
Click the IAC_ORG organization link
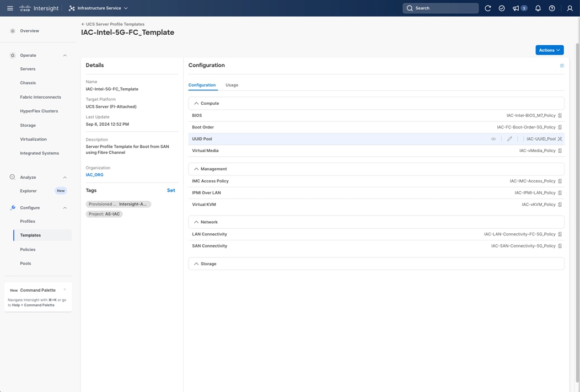[x=94, y=175]
